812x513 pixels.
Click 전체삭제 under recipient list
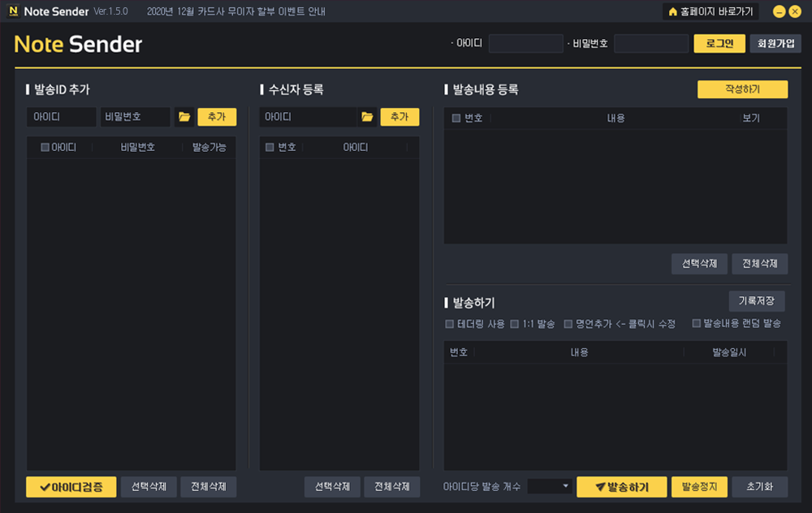tap(392, 487)
